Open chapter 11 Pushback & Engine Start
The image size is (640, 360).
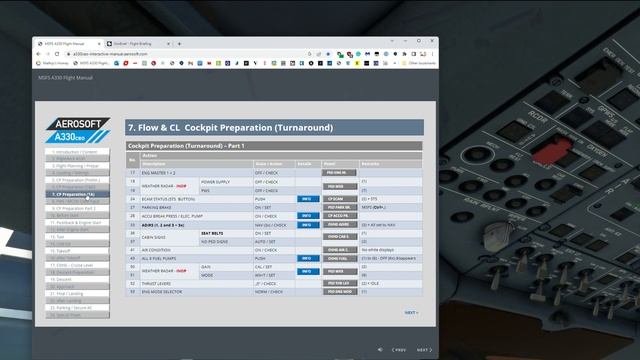coord(77,222)
